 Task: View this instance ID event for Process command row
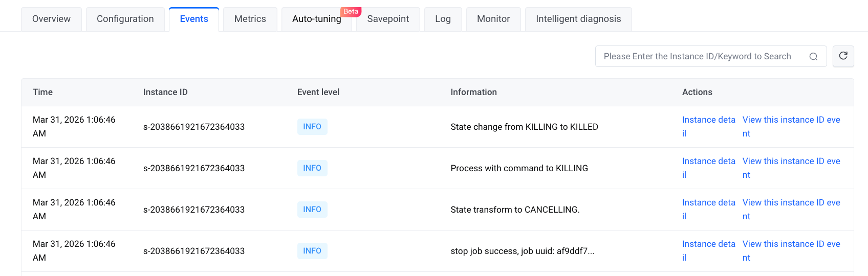[791, 168]
